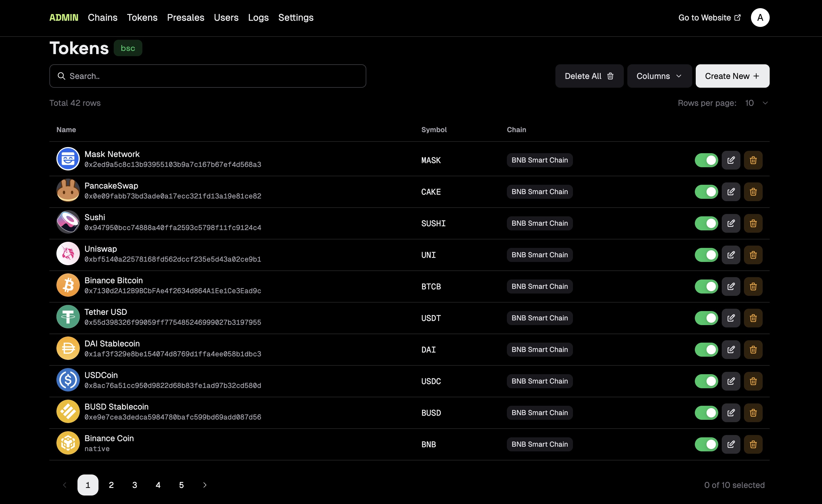
Task: Delete the Uniswap token
Action: click(753, 255)
